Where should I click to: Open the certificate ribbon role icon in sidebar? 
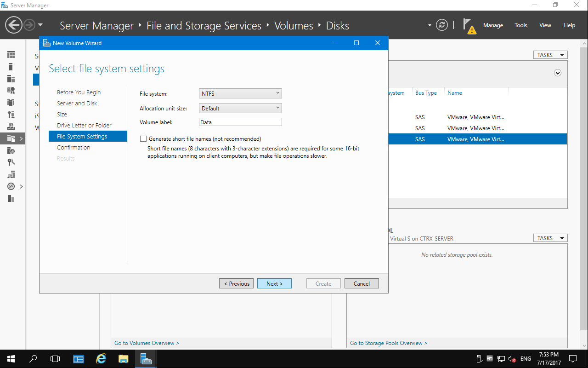pyautogui.click(x=11, y=91)
